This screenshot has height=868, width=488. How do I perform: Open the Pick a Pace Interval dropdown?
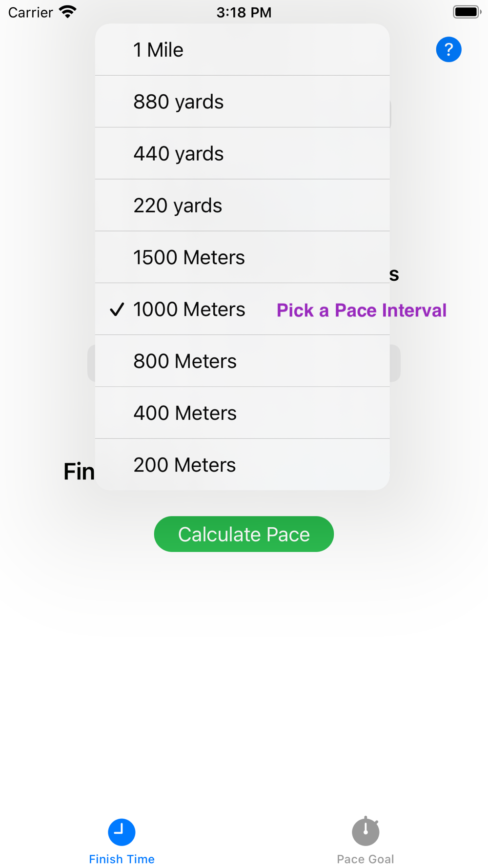point(419,310)
